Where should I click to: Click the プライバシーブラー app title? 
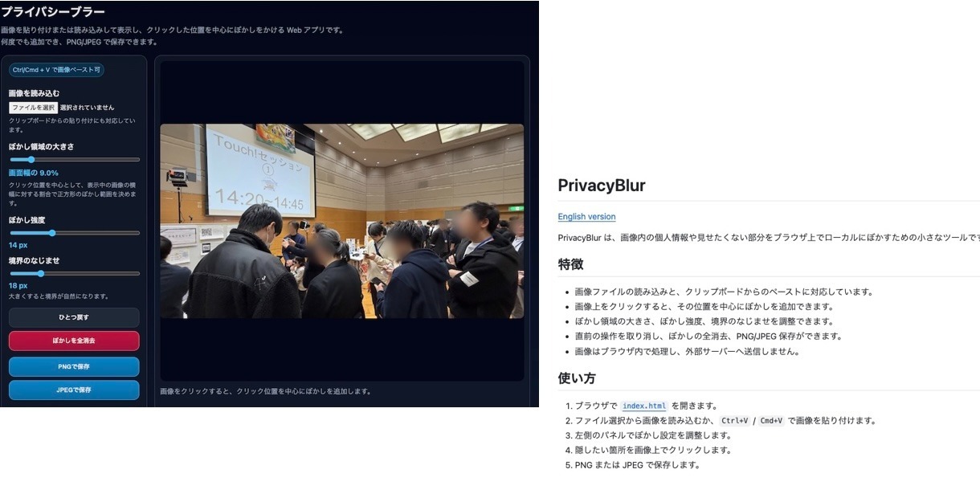pyautogui.click(x=53, y=12)
